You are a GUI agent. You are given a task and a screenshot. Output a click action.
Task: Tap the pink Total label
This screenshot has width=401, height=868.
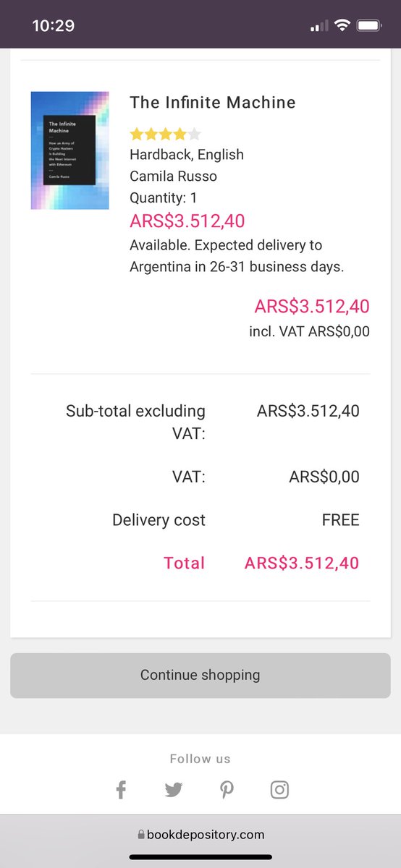pyautogui.click(x=185, y=563)
